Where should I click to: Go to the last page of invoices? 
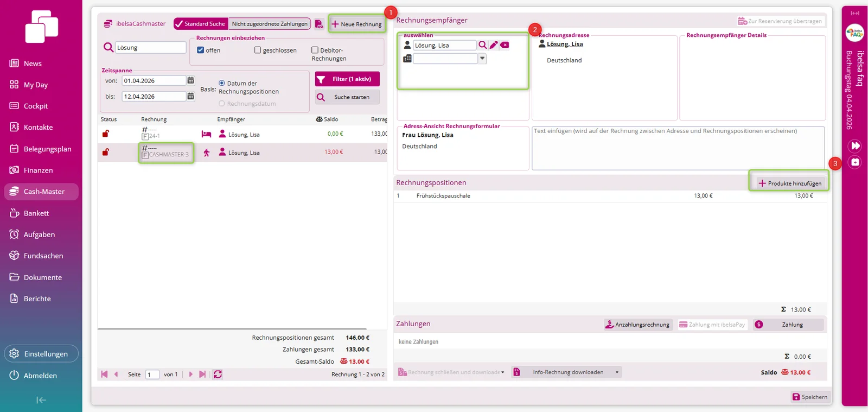point(202,374)
